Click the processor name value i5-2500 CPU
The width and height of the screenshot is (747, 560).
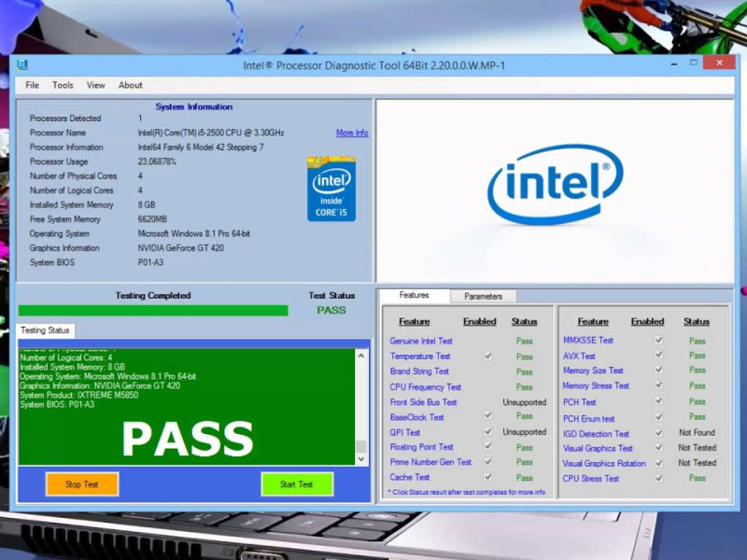pos(211,133)
